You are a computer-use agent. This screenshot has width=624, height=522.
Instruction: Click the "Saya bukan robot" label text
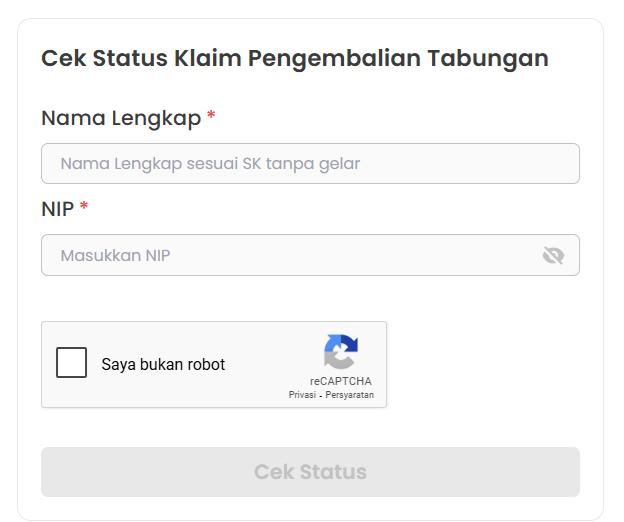pyautogui.click(x=163, y=365)
